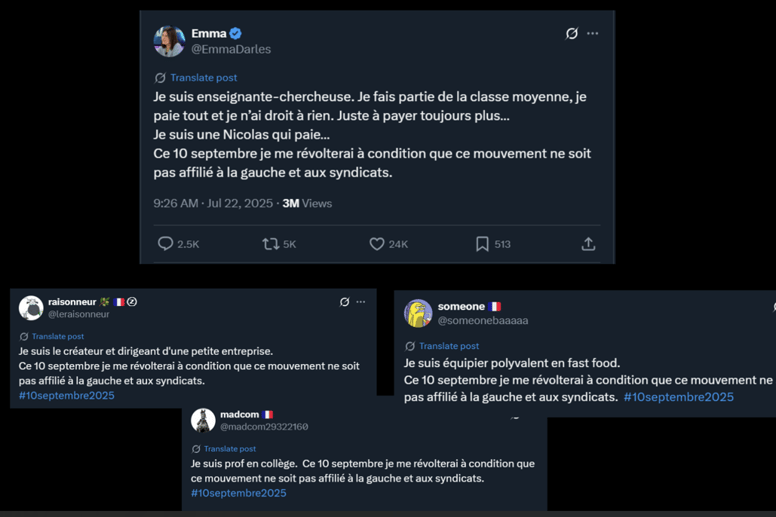Translate Emma's post

pyautogui.click(x=203, y=77)
